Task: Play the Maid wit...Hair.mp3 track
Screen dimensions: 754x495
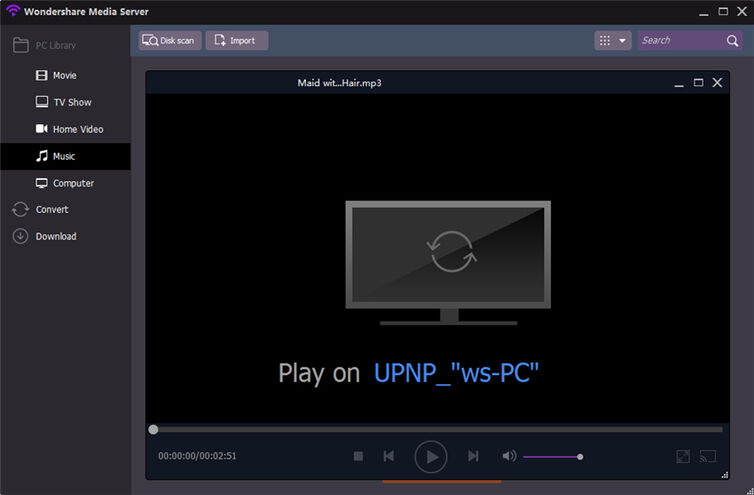Action: pos(431,457)
